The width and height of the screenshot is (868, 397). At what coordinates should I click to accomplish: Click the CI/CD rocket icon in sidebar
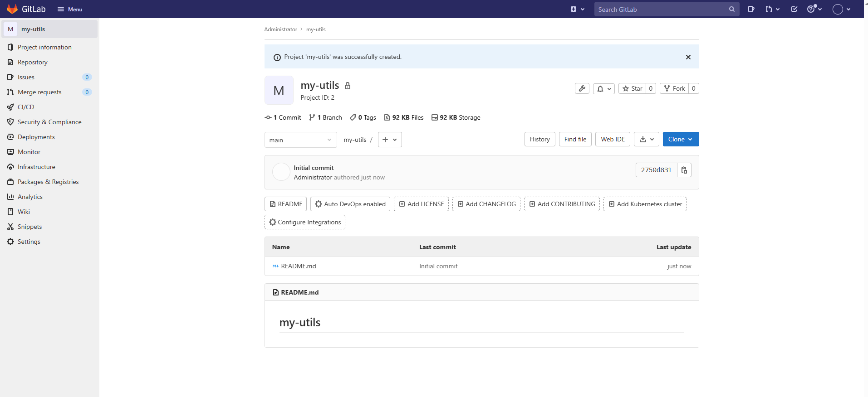[x=10, y=107]
